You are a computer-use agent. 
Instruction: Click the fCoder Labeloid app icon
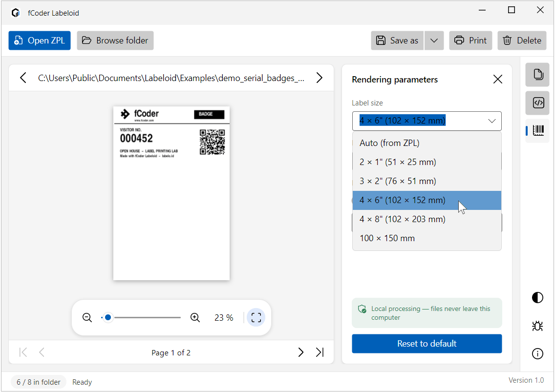pos(16,13)
